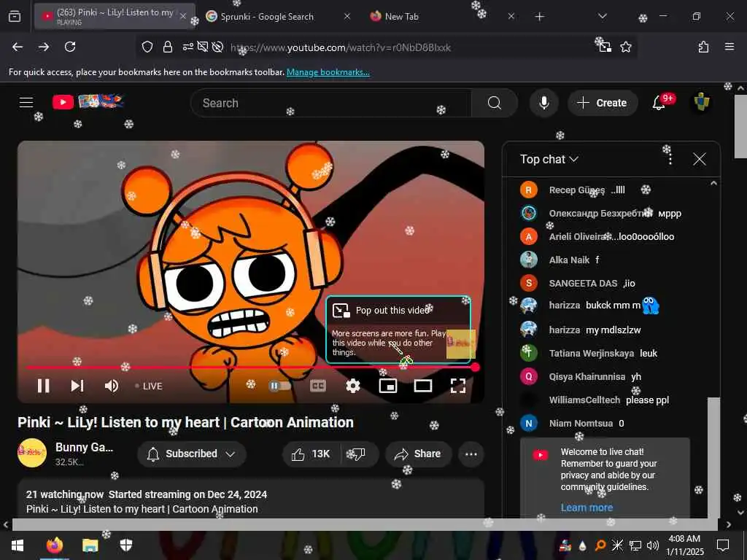Select the Pinki LiLy YouTube tab
This screenshot has width=747, height=560.
(x=115, y=17)
